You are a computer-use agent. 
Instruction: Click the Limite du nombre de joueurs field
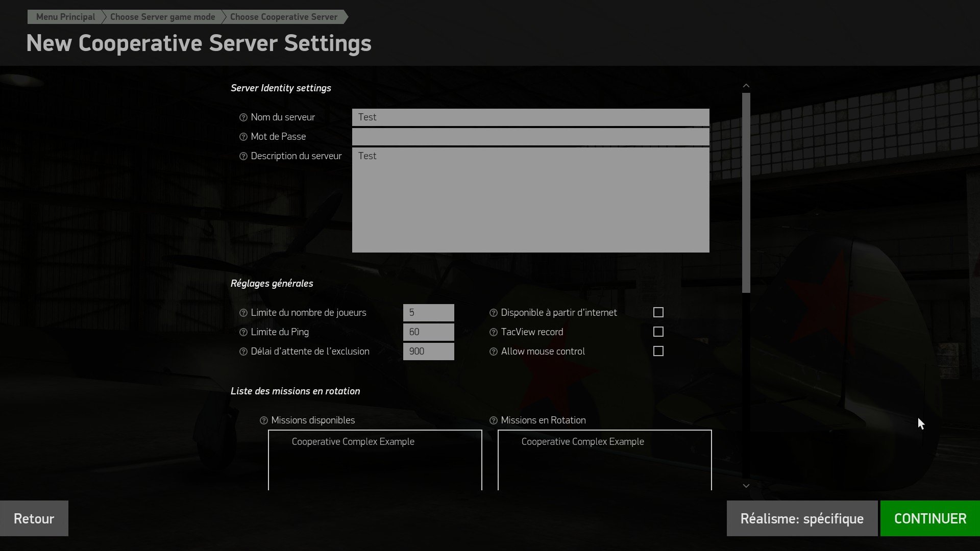coord(429,313)
